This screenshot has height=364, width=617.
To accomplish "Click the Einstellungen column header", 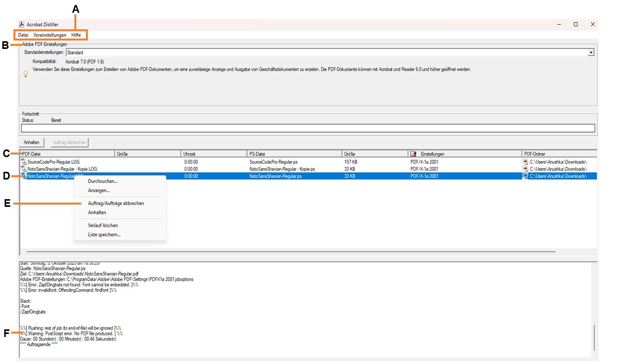I will [465, 154].
